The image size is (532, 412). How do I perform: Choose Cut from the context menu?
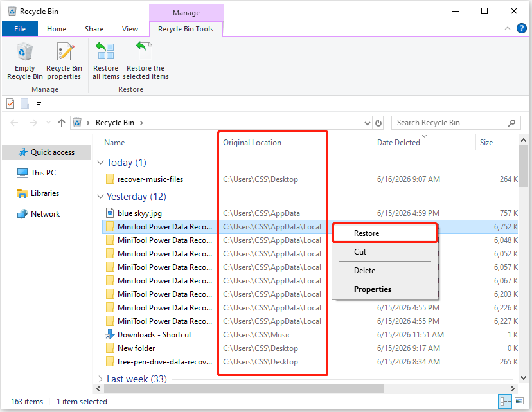385,252
